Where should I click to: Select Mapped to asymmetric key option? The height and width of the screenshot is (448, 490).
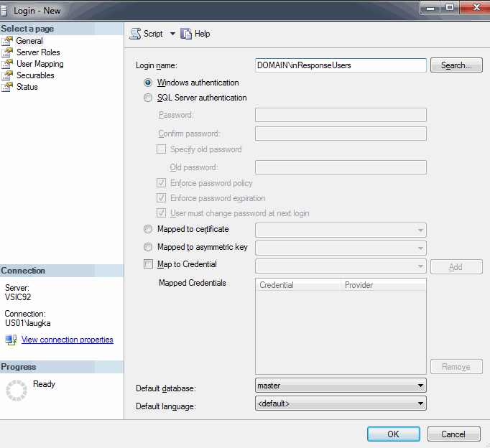[148, 247]
